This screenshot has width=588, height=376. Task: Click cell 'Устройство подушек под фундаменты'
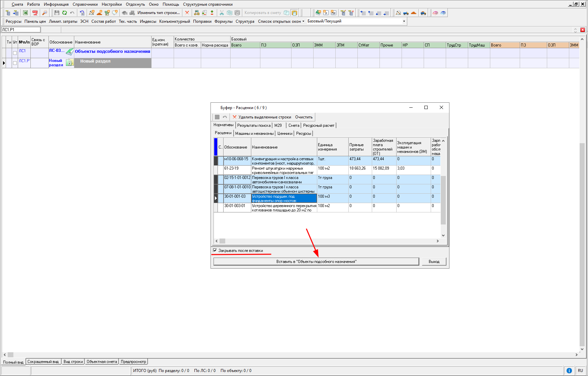point(284,198)
